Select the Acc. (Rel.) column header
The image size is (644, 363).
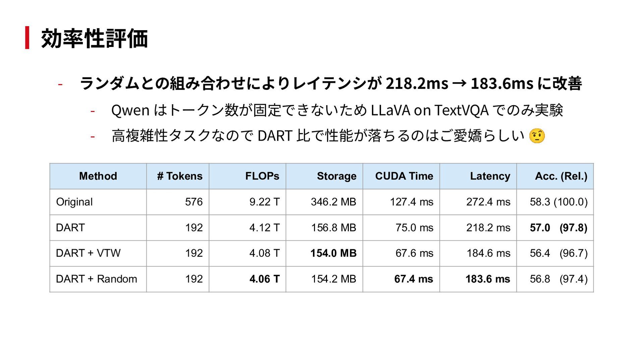coord(555,176)
